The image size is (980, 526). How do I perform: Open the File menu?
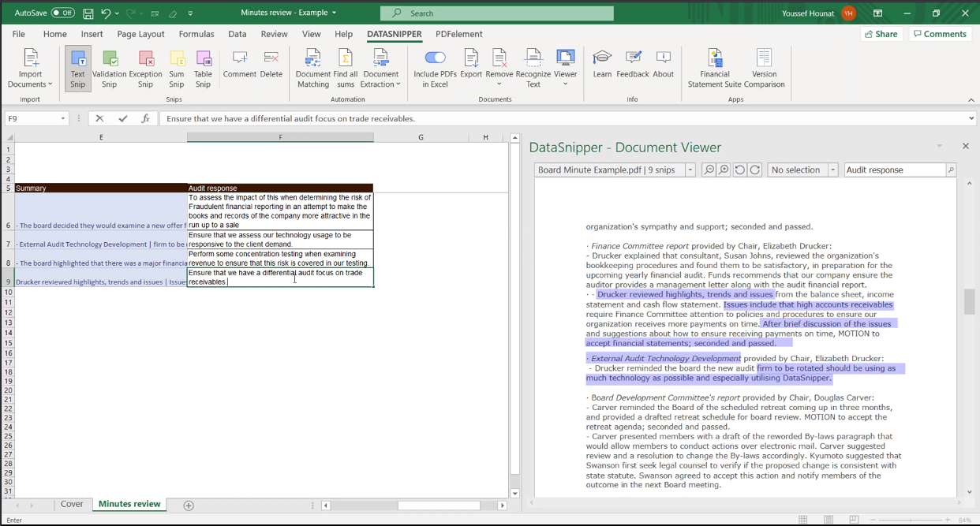(19, 34)
